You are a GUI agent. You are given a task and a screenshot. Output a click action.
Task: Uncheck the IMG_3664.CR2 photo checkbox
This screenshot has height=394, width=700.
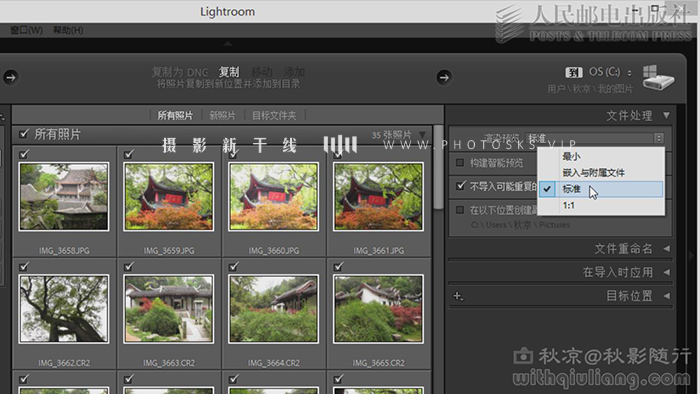(x=233, y=267)
